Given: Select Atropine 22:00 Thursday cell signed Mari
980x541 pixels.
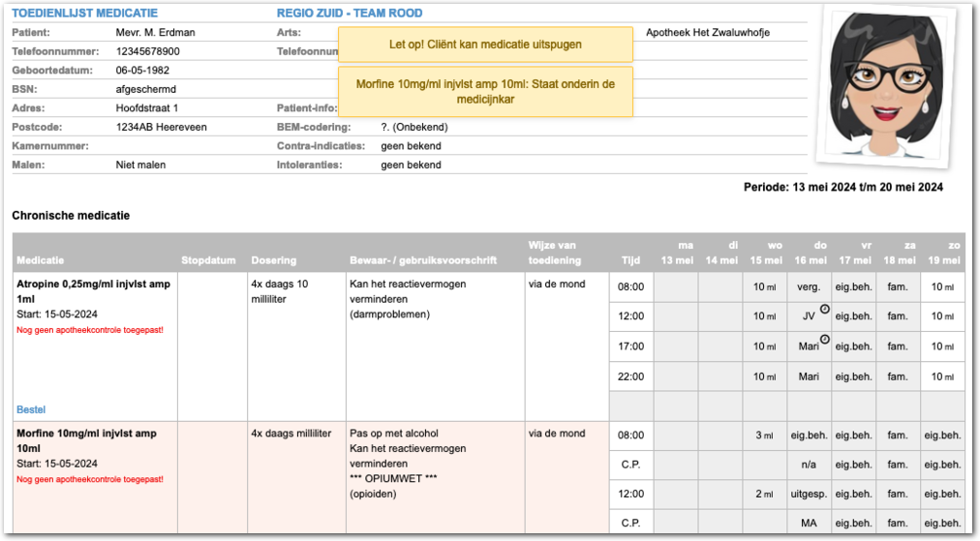Looking at the screenshot, I should pyautogui.click(x=809, y=376).
